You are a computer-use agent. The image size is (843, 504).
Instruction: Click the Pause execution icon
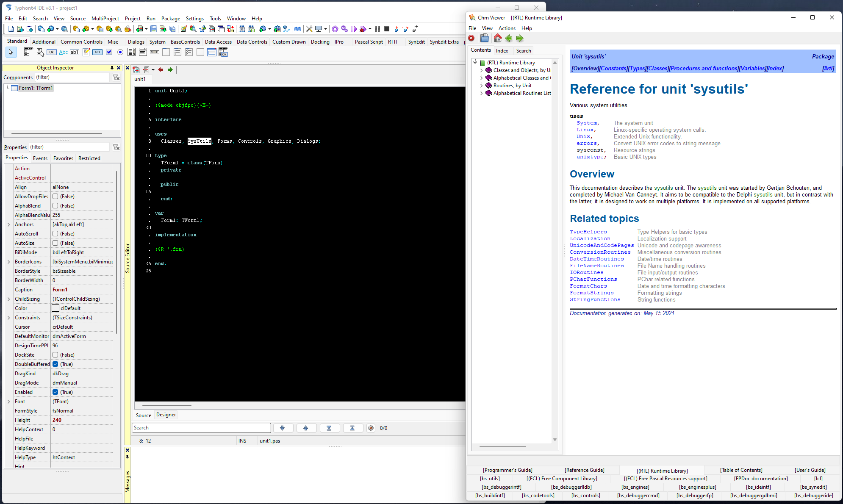coord(377,29)
